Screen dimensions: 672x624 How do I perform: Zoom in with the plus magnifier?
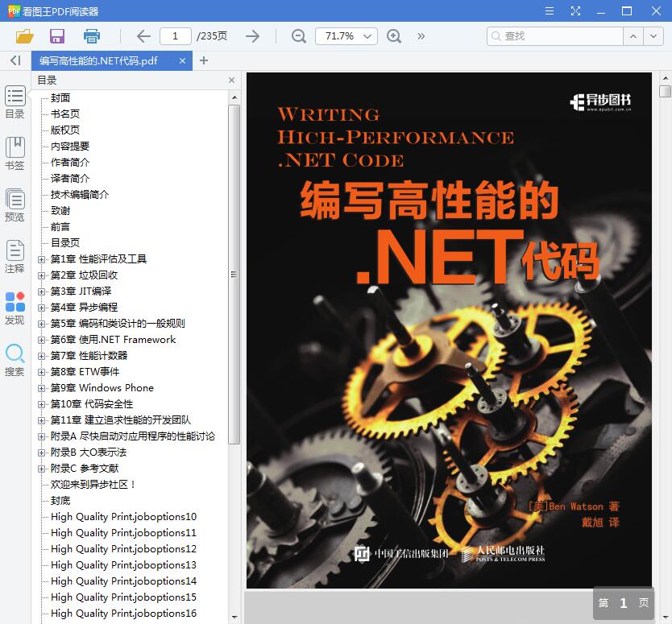(x=394, y=36)
